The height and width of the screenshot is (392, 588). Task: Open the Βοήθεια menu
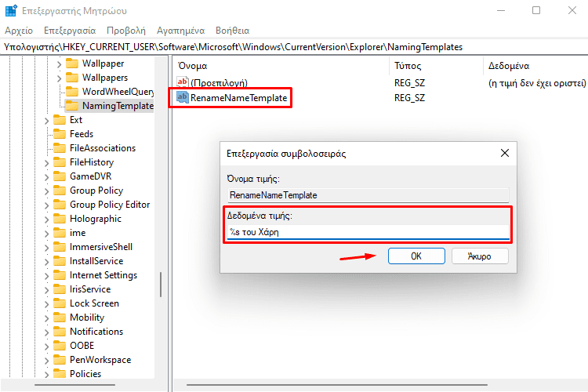(233, 31)
